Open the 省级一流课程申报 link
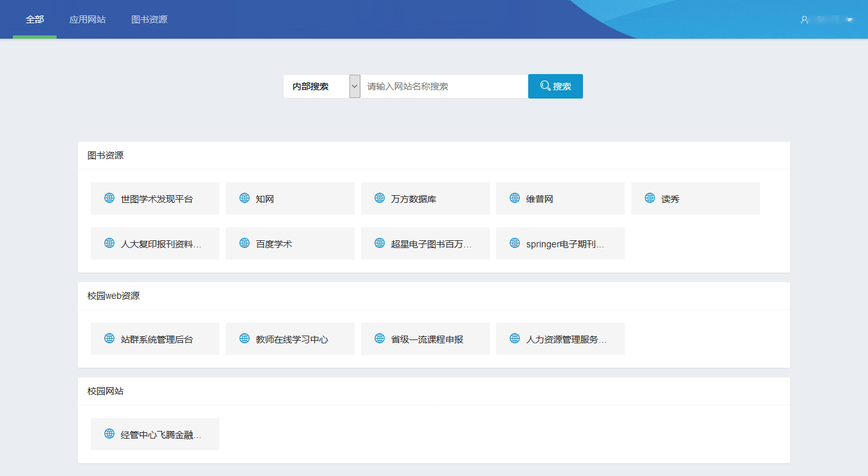Screen dimensions: 868x476 [427, 339]
